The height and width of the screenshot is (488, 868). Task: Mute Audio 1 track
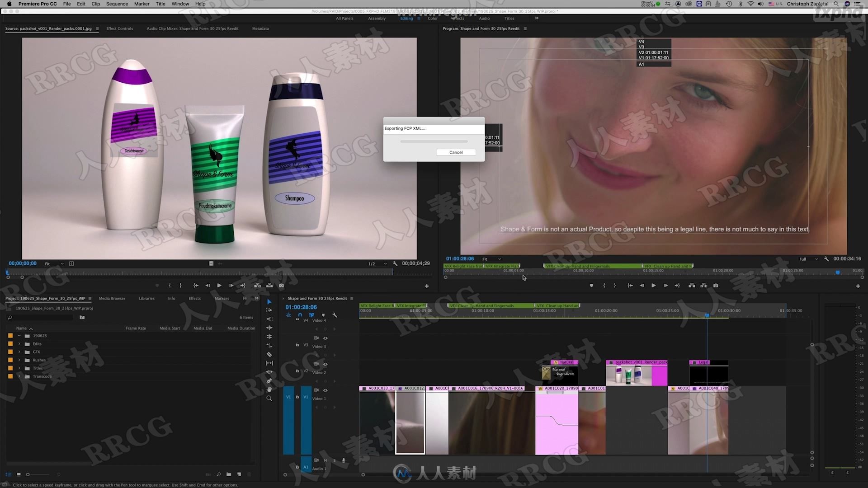325,460
